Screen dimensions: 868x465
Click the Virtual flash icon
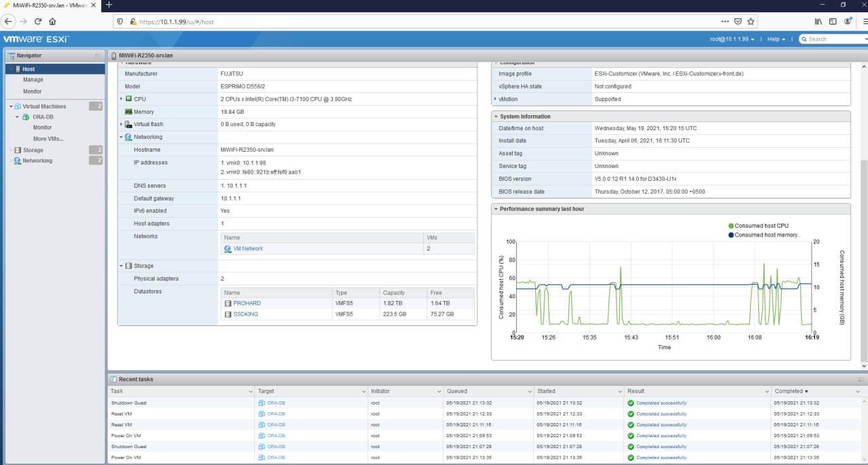click(128, 124)
